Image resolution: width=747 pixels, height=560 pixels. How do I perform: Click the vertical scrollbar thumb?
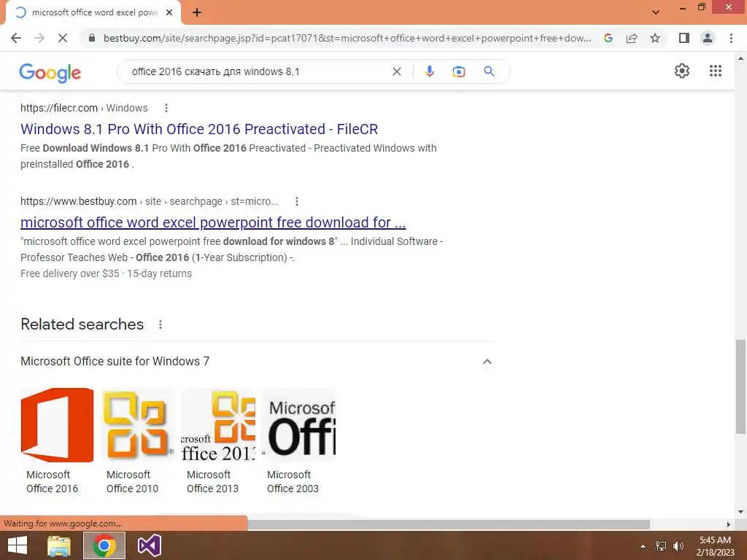coord(740,386)
